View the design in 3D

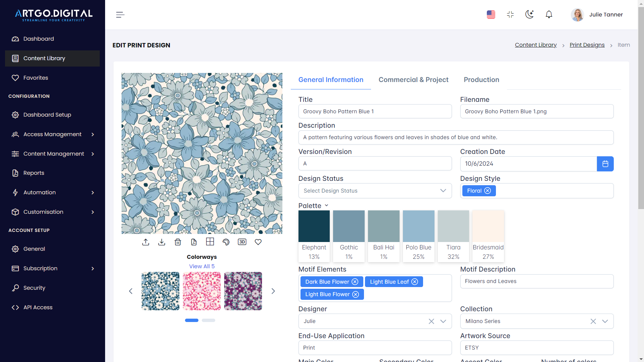point(242,242)
